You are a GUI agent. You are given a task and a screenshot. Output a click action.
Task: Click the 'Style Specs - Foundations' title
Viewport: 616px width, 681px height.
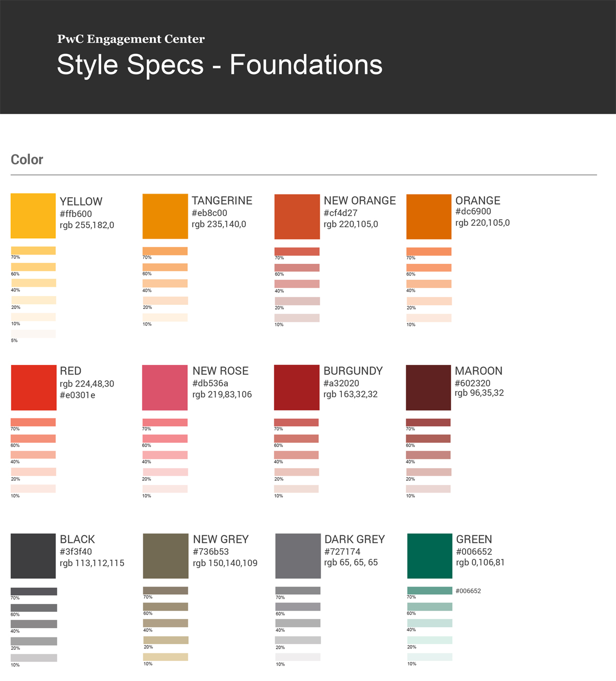pos(220,65)
